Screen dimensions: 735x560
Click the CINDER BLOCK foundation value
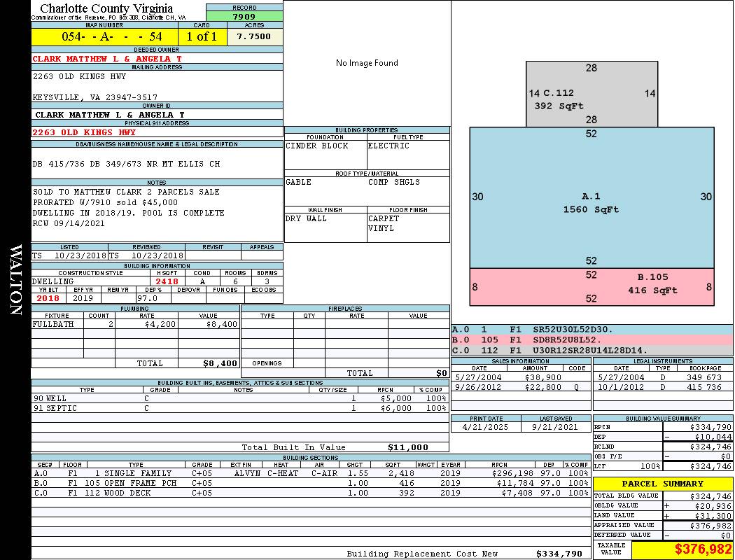pyautogui.click(x=317, y=146)
